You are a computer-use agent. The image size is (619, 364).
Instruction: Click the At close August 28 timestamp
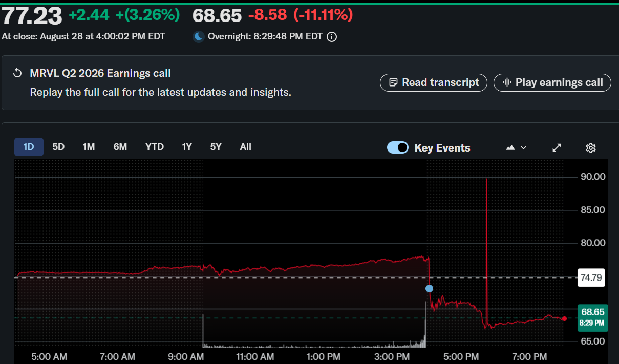(x=83, y=36)
